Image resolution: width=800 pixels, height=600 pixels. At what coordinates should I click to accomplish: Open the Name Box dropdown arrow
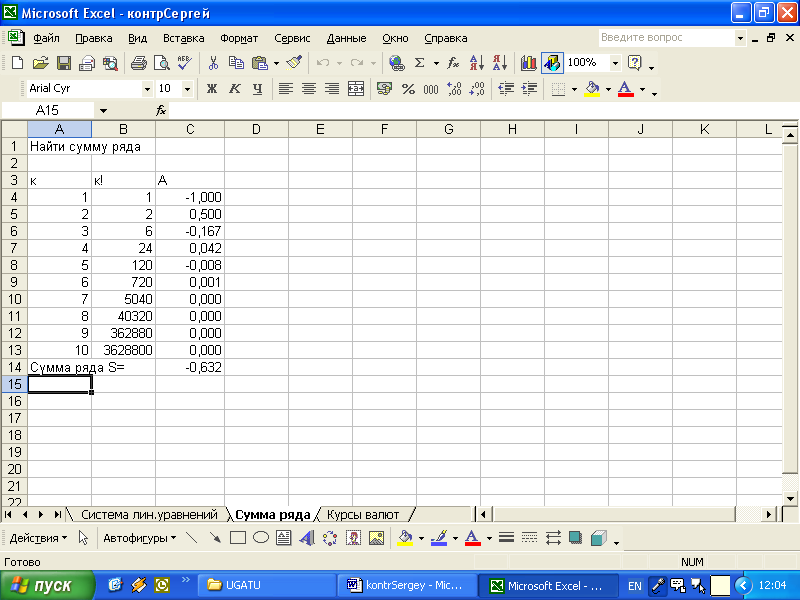click(x=104, y=111)
